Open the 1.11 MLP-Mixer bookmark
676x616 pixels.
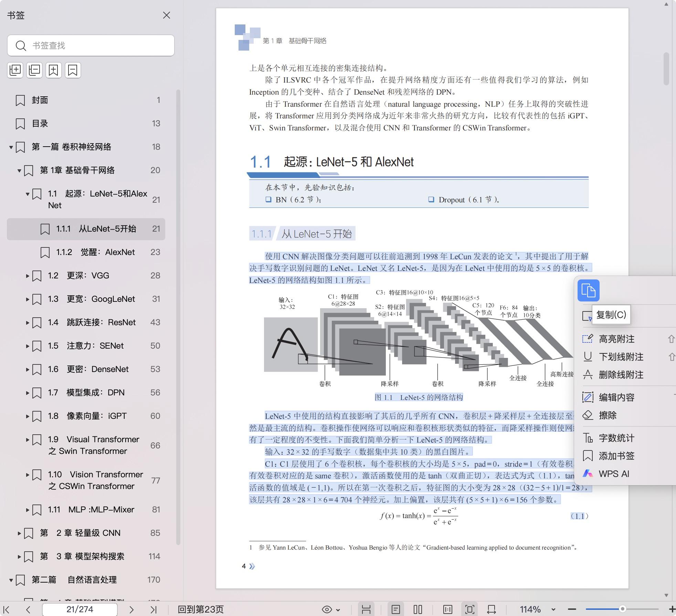pos(86,510)
